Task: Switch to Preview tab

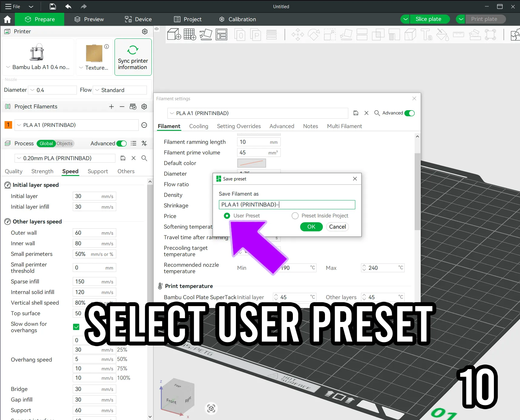Action: click(89, 19)
